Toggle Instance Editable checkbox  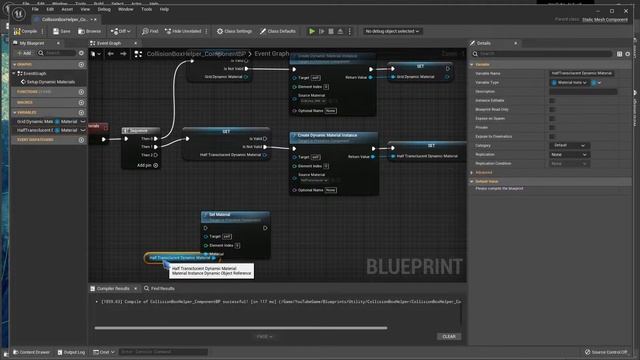(x=552, y=100)
